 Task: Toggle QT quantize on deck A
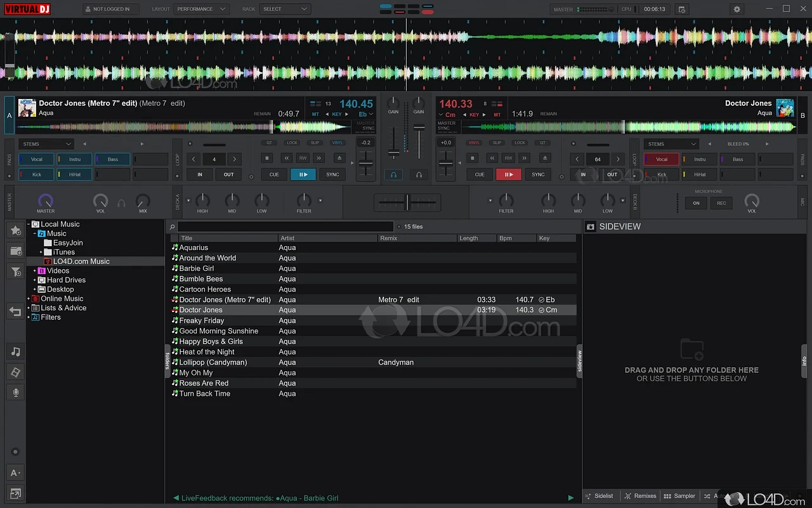[268, 143]
